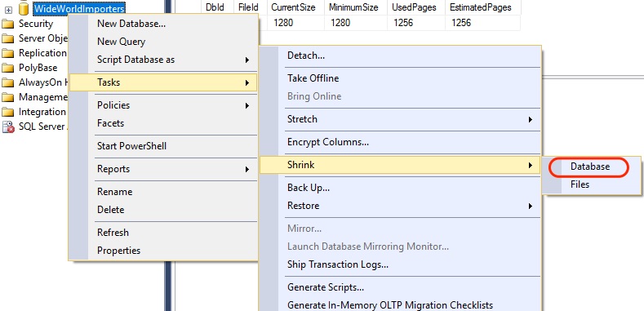Choose Detach... in Tasks submenu

306,56
